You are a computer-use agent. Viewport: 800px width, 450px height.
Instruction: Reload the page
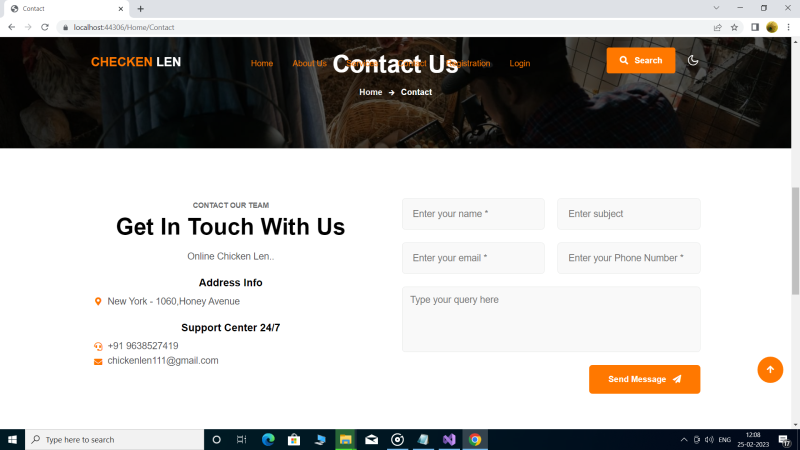45,27
